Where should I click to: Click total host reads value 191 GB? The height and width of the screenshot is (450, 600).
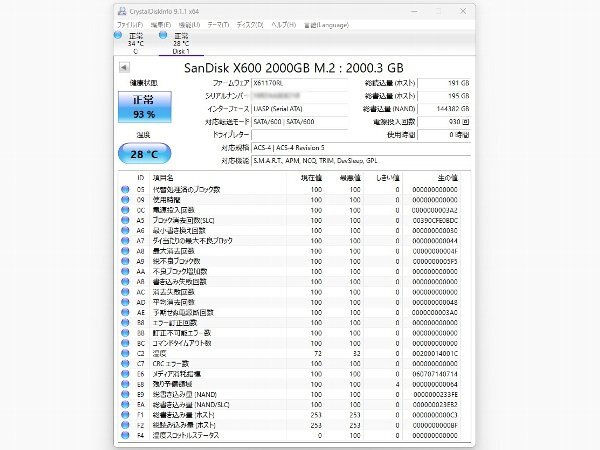[x=444, y=83]
